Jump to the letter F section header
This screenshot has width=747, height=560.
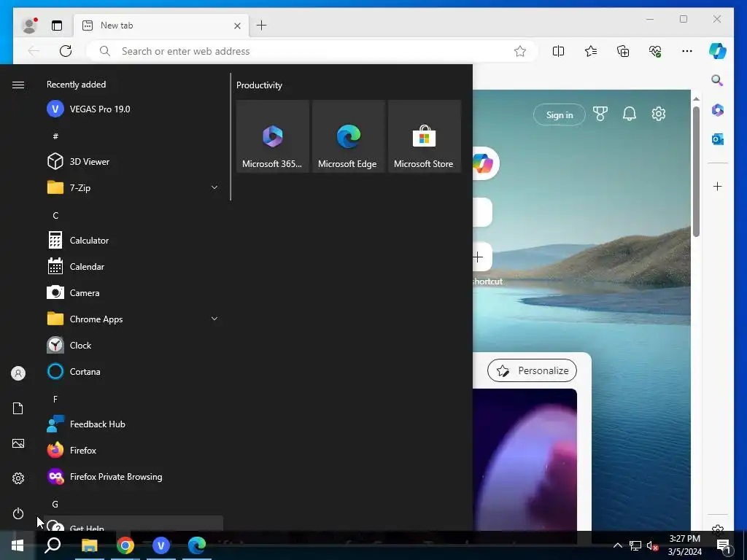(55, 399)
